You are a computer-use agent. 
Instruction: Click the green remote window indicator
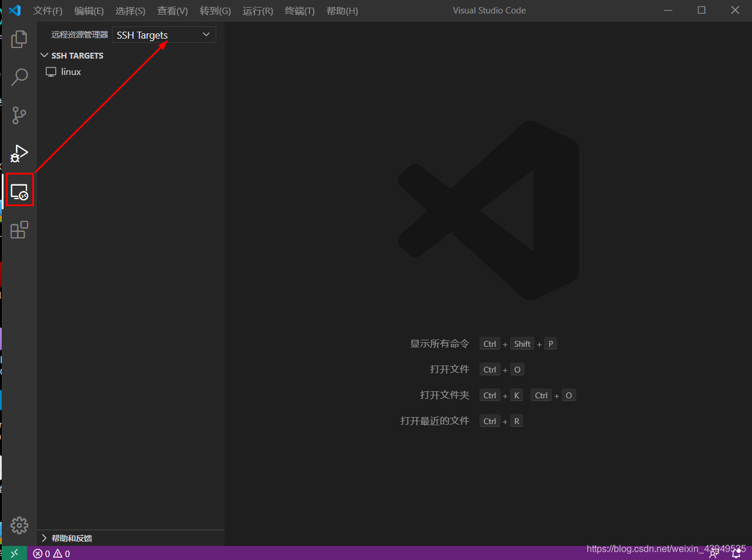15,553
